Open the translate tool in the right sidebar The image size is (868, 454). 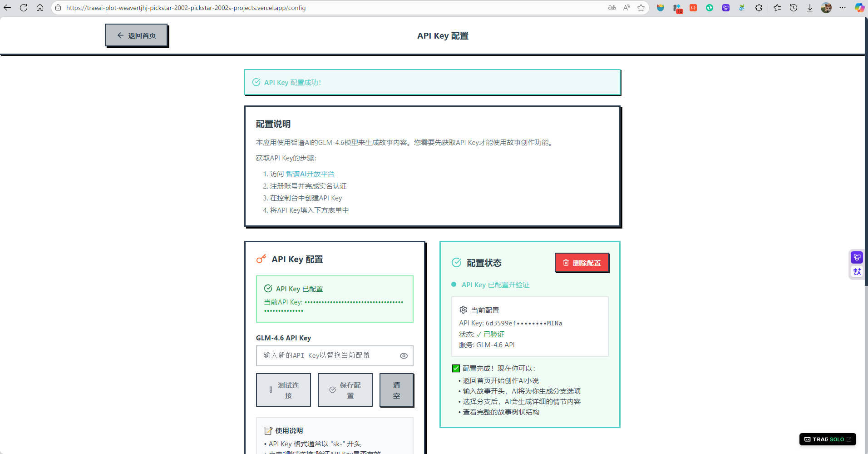click(x=857, y=271)
